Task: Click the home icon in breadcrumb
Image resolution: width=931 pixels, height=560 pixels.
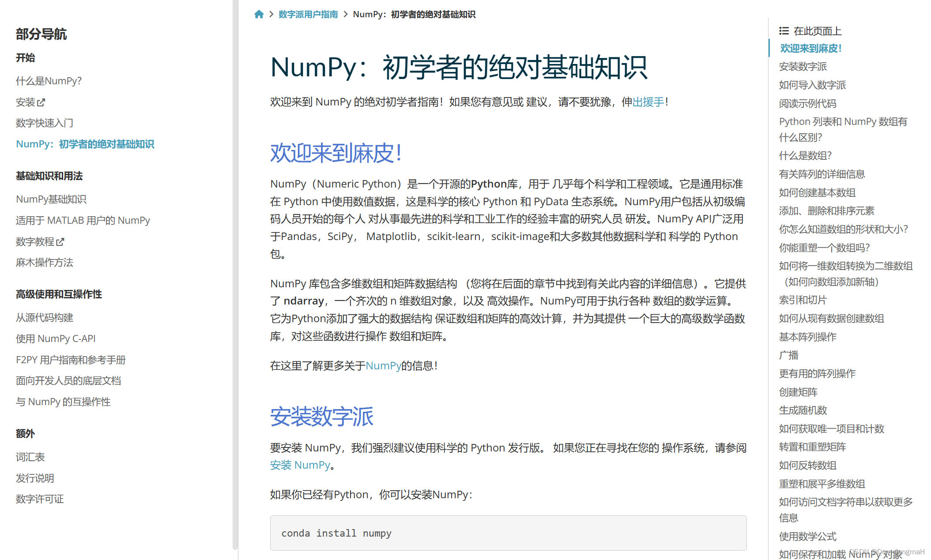Action: 259,14
